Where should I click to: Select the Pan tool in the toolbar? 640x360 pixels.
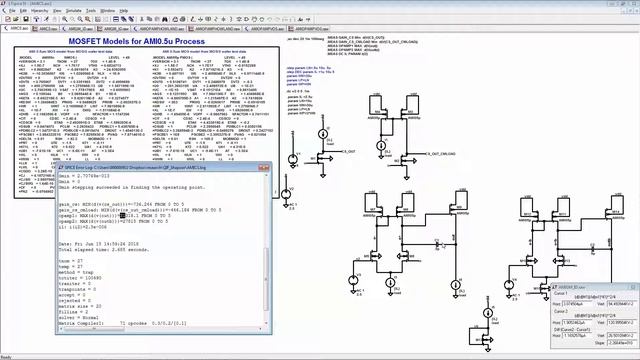click(x=72, y=19)
